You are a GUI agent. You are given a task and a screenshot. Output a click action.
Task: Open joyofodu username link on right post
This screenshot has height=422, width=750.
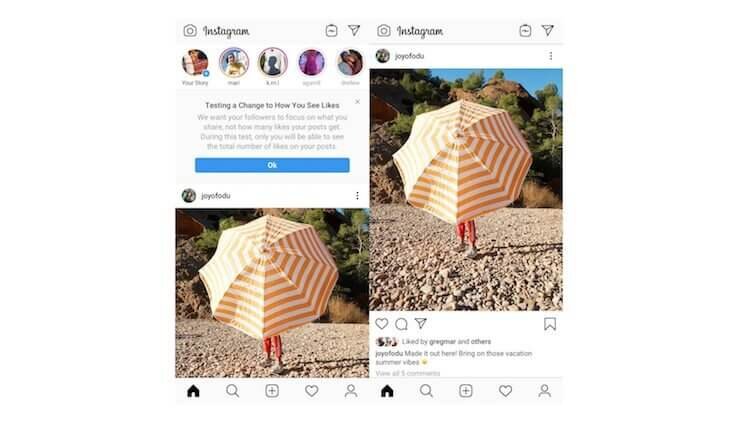(409, 56)
